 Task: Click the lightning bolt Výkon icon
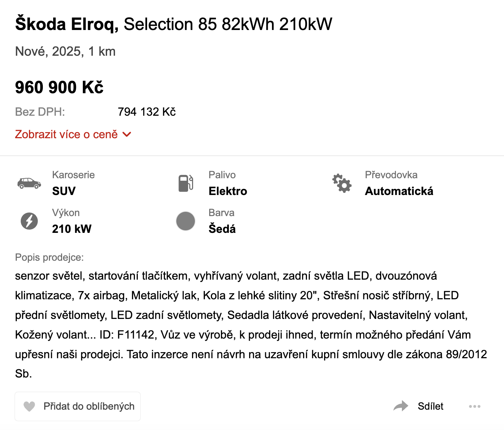(29, 221)
